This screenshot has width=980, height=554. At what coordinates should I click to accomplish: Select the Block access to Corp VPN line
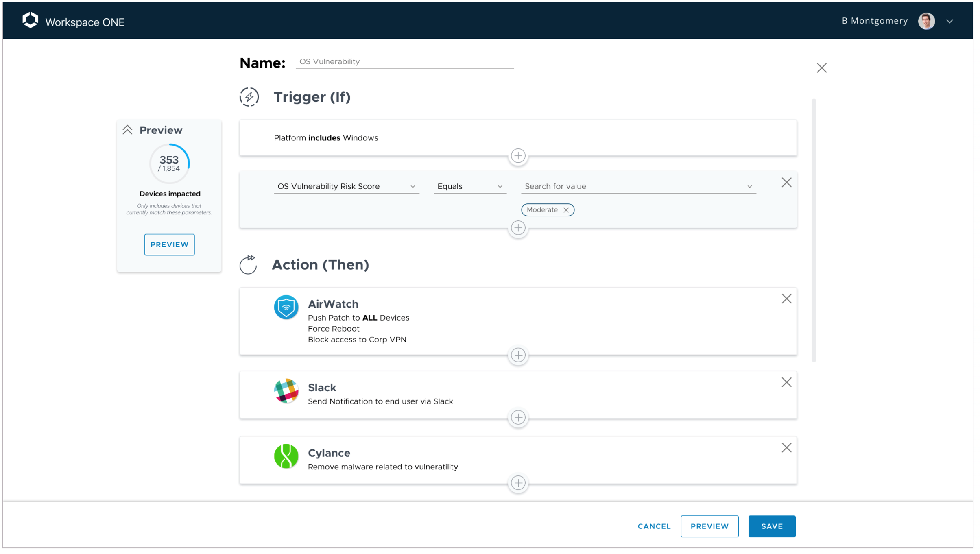(357, 340)
